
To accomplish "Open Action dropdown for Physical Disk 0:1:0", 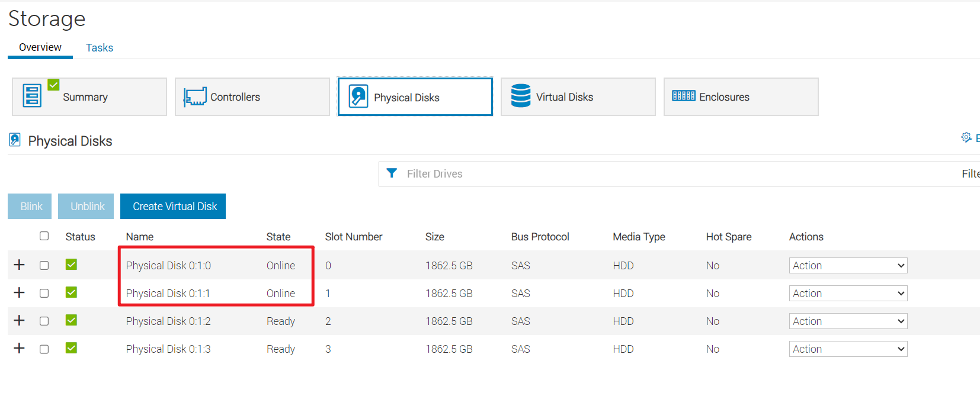I will point(848,266).
